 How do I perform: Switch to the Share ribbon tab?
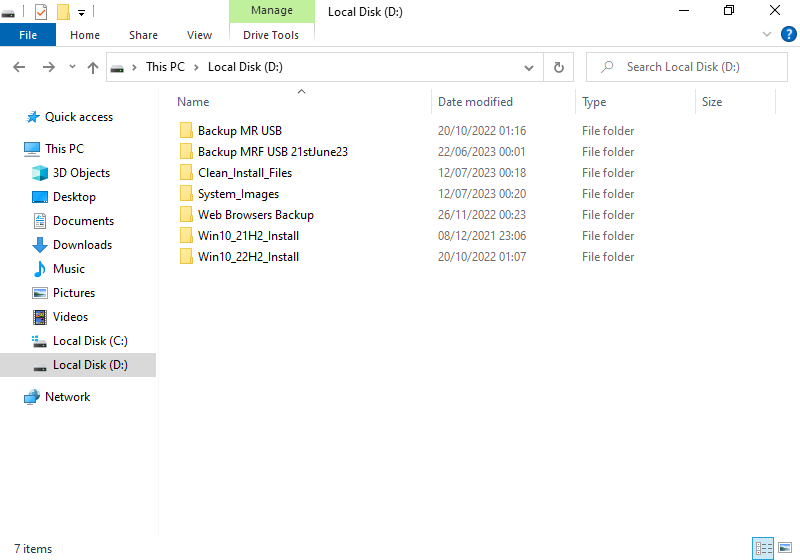click(143, 35)
